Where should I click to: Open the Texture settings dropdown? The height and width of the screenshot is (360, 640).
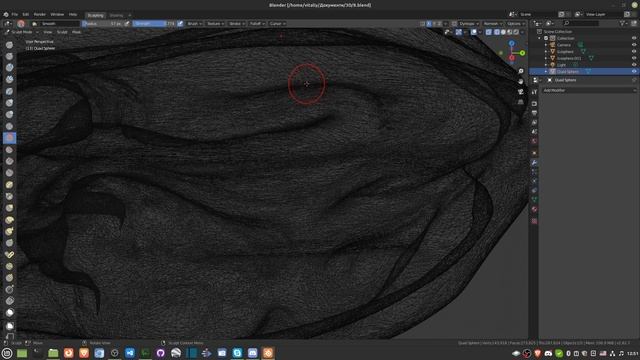click(x=215, y=24)
